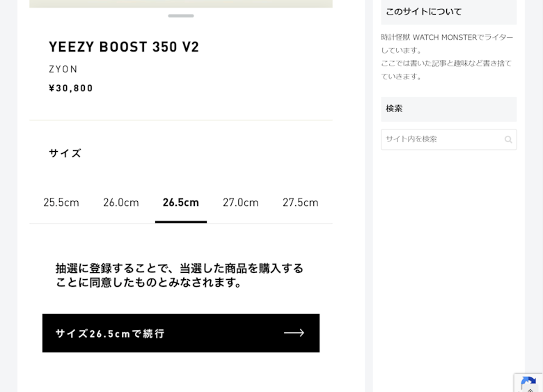Click the arrow icon on the continue button
The height and width of the screenshot is (392, 543).
(294, 333)
